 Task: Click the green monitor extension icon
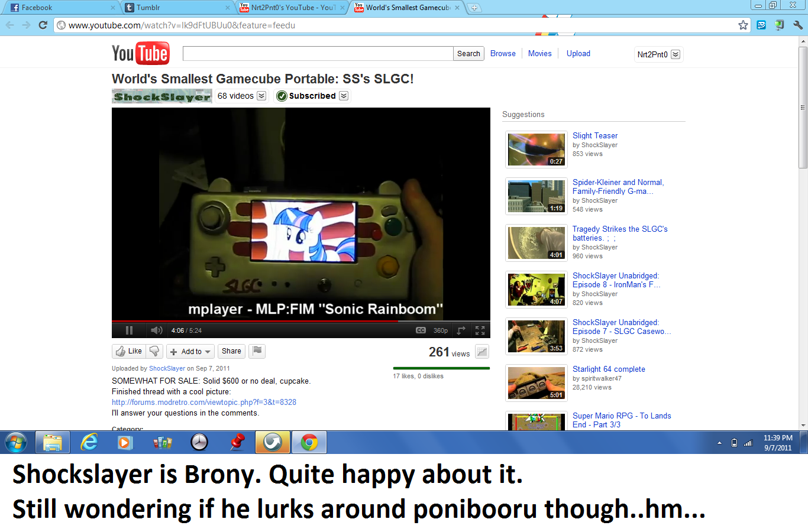pyautogui.click(x=780, y=25)
